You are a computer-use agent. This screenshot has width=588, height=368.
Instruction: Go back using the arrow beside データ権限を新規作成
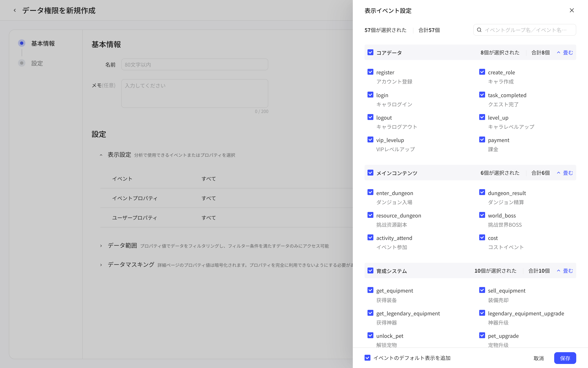(15, 10)
